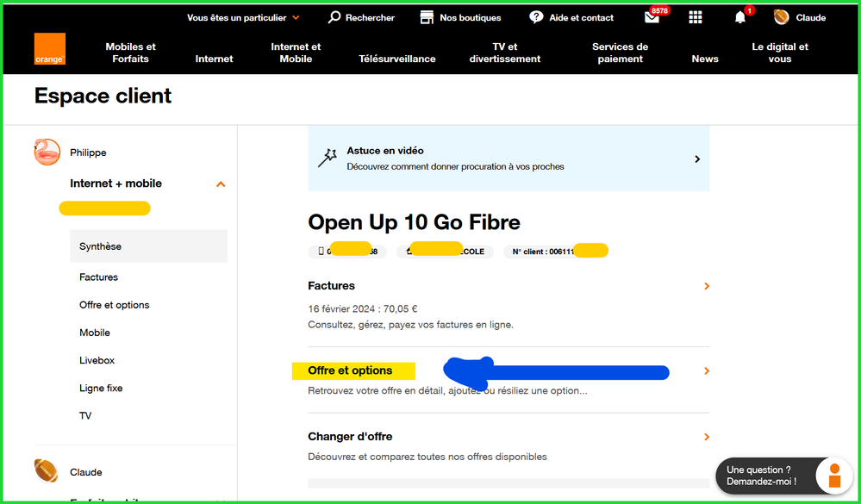The image size is (861, 504).
Task: Select Factures in the sidebar
Action: point(98,277)
